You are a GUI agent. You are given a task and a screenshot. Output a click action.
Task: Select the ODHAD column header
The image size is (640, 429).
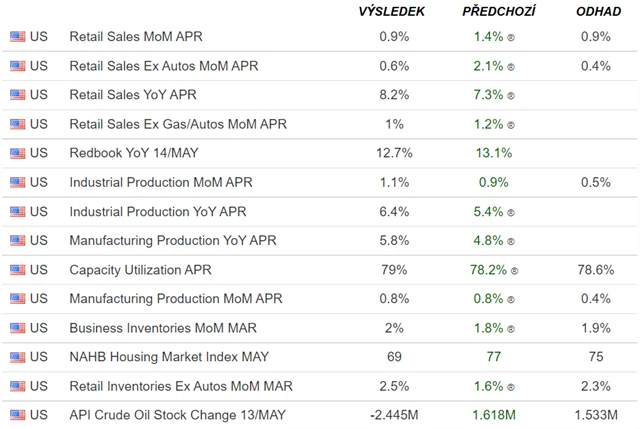(596, 11)
